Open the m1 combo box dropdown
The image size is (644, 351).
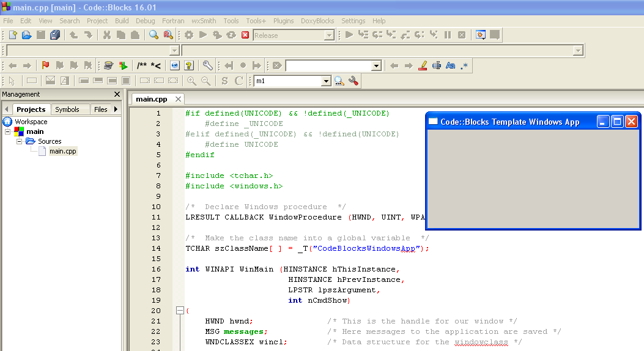point(326,81)
